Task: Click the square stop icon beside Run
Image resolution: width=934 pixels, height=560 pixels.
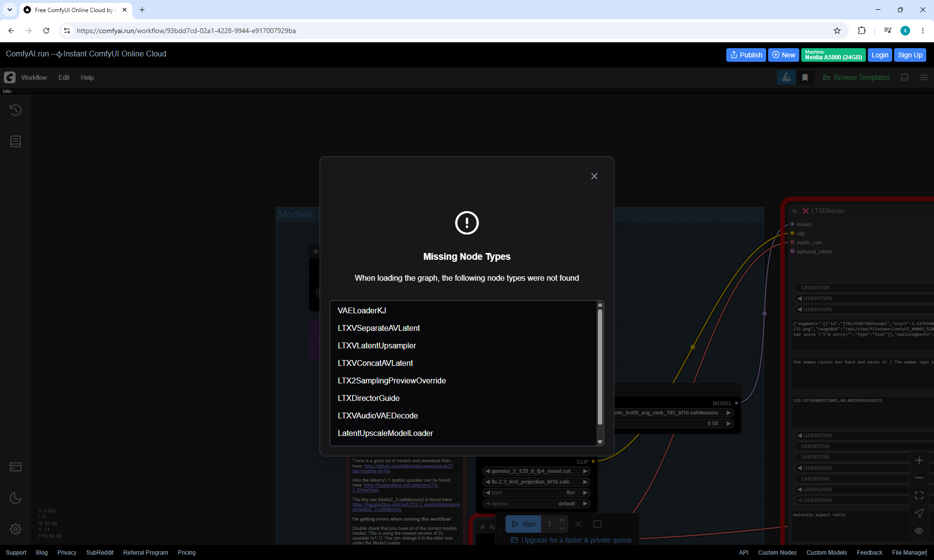Action: (597, 524)
